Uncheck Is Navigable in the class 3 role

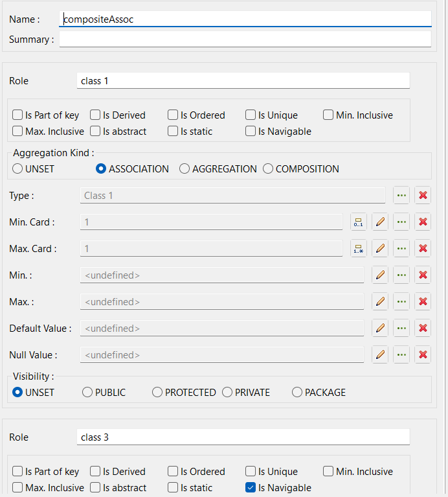(251, 488)
